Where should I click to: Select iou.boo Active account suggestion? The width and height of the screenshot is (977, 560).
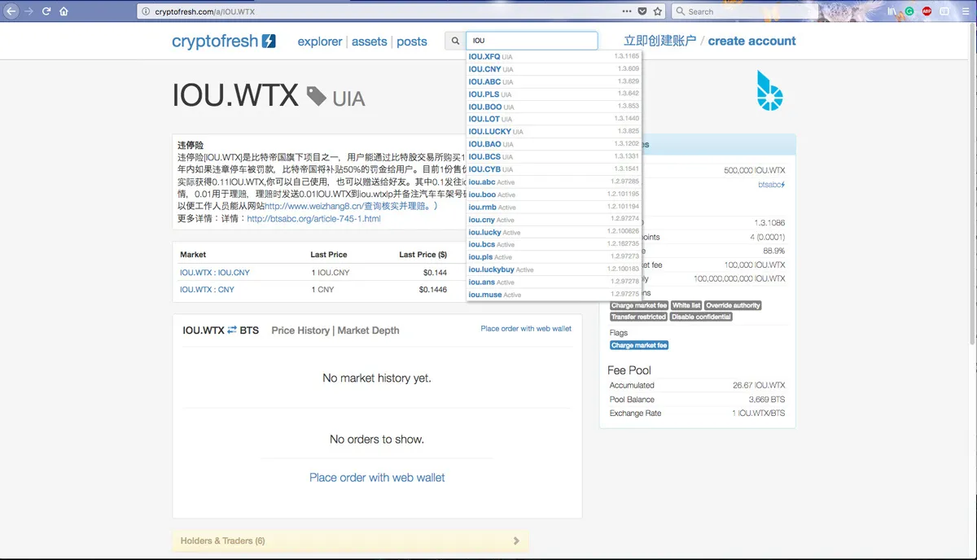coord(554,195)
